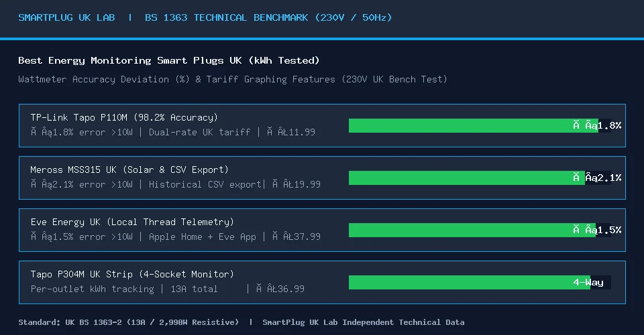The width and height of the screenshot is (644, 335).
Task: Click the Tapo P110M green accuracy bar
Action: coord(473,125)
